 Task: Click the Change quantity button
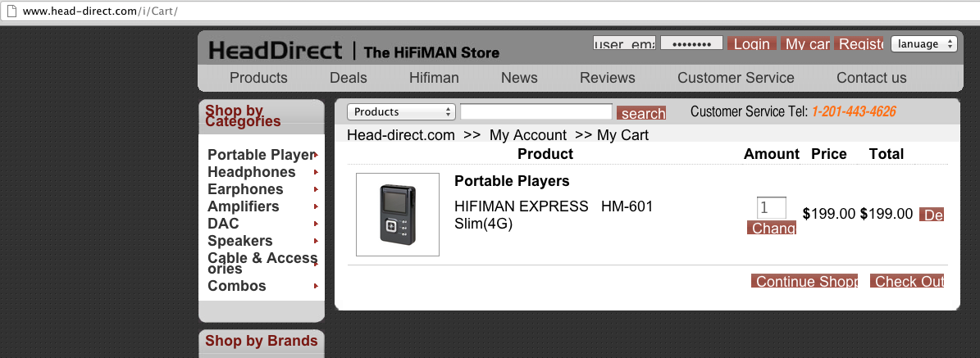771,228
